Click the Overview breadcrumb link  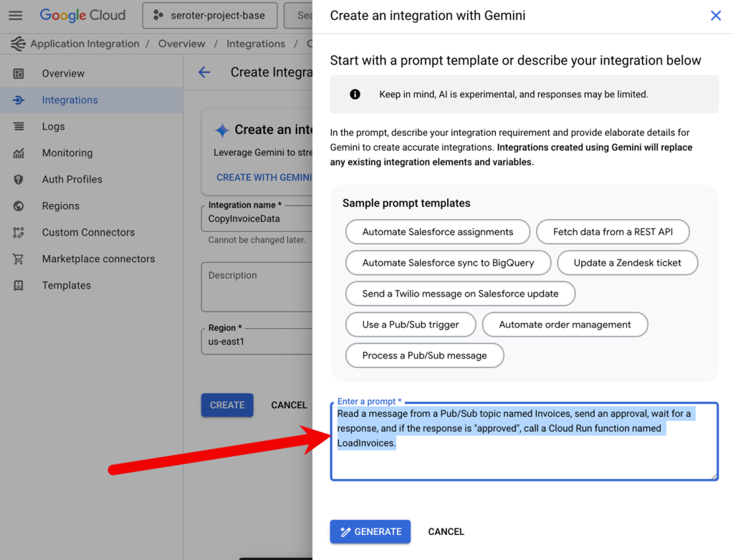point(181,44)
